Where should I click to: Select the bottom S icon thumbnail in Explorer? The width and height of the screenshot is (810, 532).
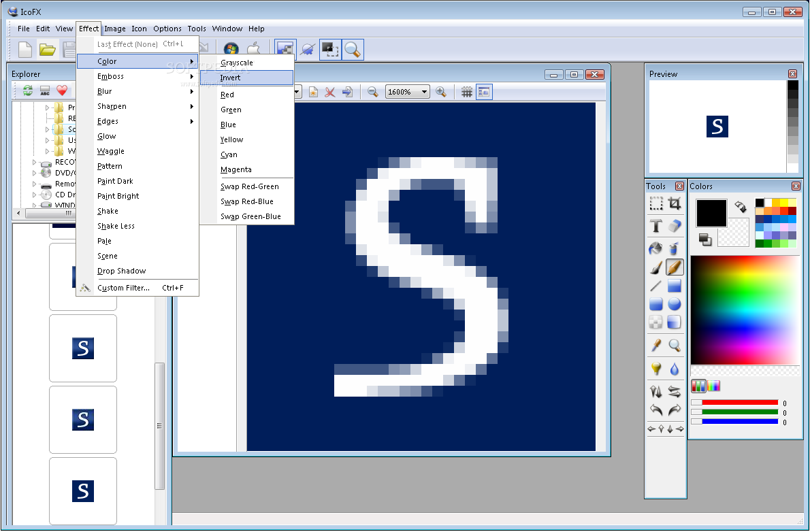click(82, 491)
